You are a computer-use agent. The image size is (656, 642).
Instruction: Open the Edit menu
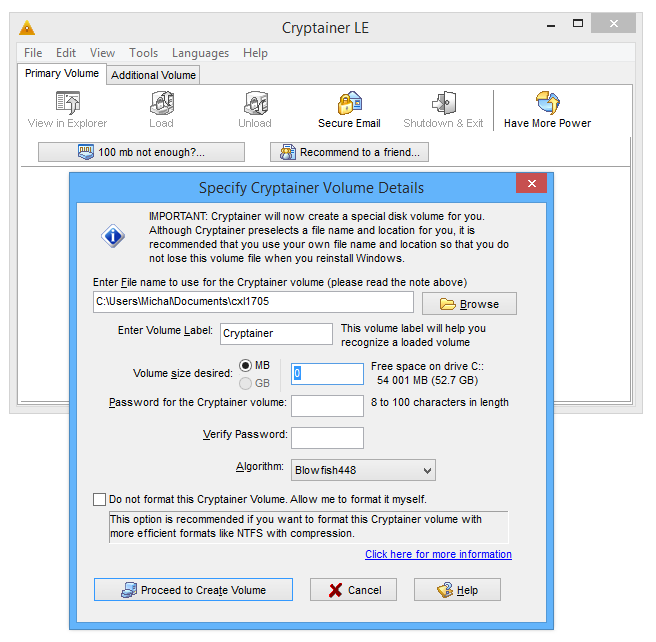tap(66, 53)
